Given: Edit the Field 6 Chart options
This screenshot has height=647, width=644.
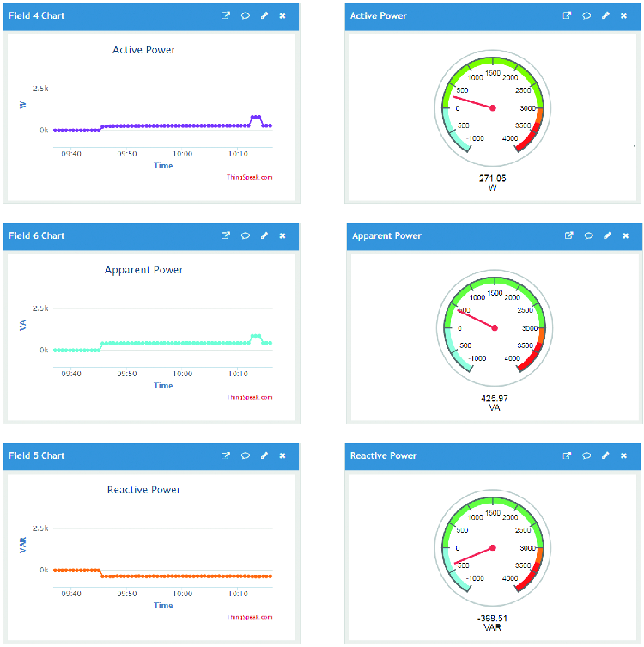Looking at the screenshot, I should (x=264, y=236).
